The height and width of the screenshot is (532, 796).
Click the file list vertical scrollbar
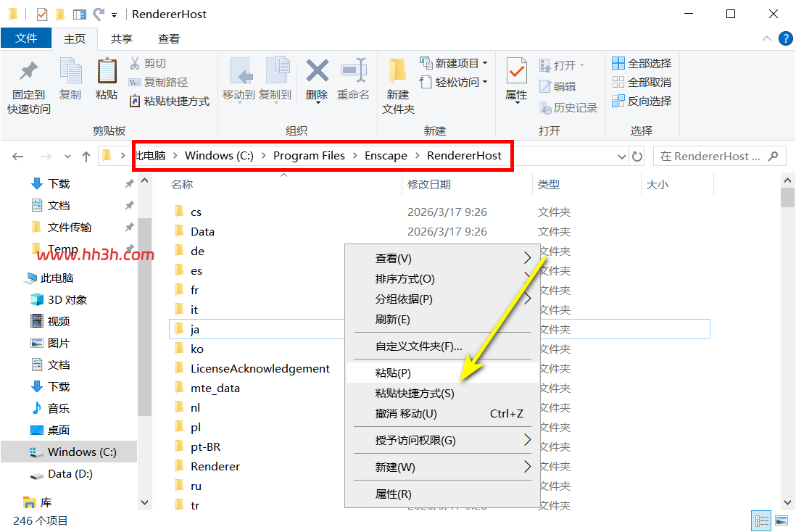pyautogui.click(x=787, y=341)
